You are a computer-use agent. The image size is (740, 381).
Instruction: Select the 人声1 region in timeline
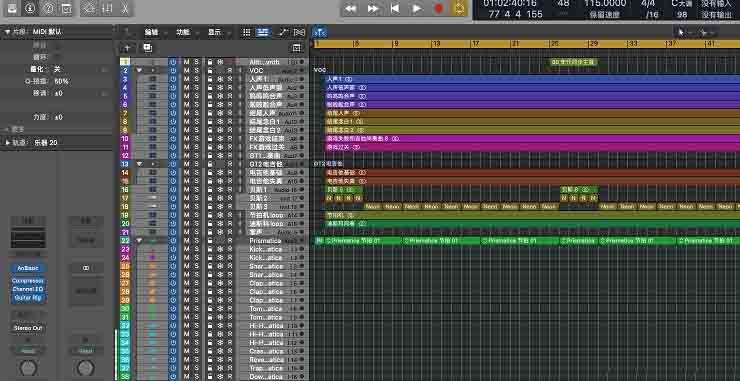coord(532,79)
